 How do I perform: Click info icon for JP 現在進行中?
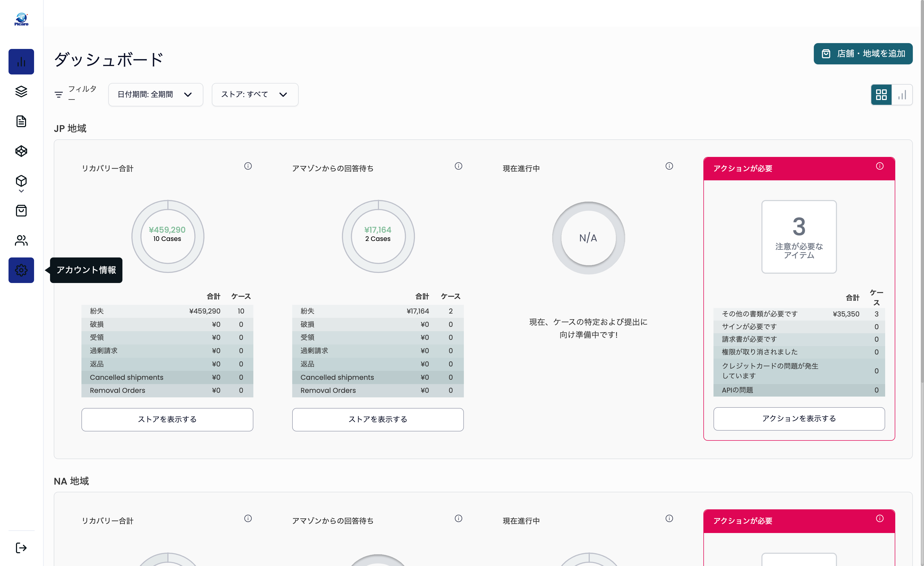pos(669,166)
